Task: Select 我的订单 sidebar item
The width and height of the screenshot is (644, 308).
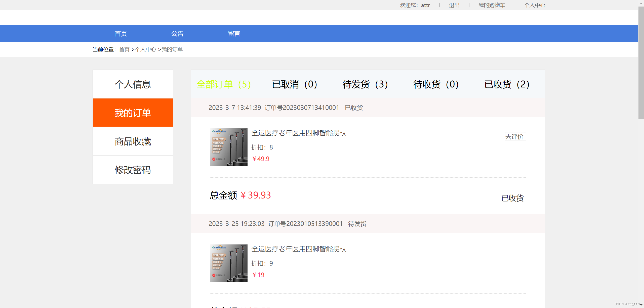Action: [x=133, y=113]
